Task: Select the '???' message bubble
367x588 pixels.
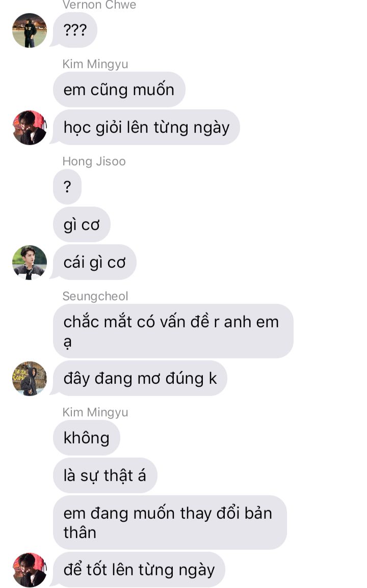Action: click(x=75, y=30)
